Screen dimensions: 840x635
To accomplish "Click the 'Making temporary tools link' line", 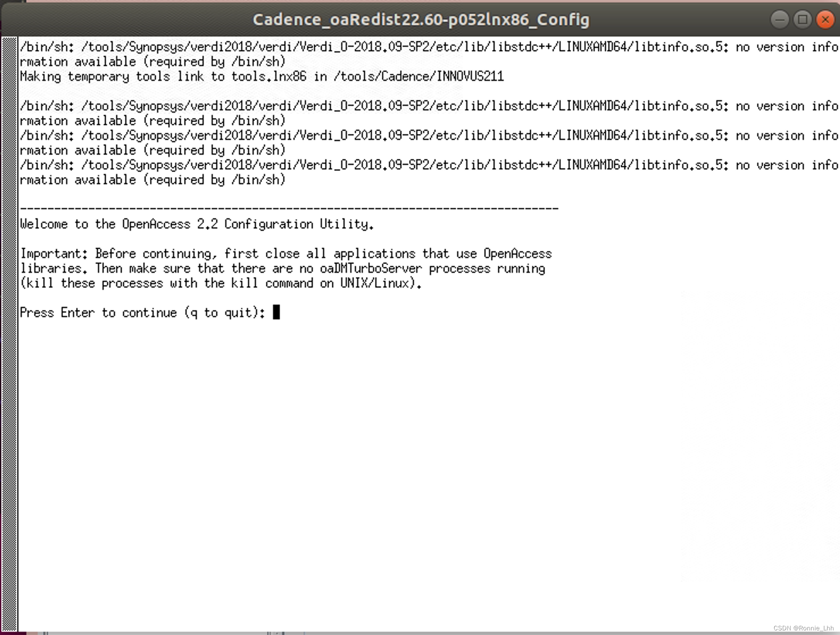I will 262,76.
